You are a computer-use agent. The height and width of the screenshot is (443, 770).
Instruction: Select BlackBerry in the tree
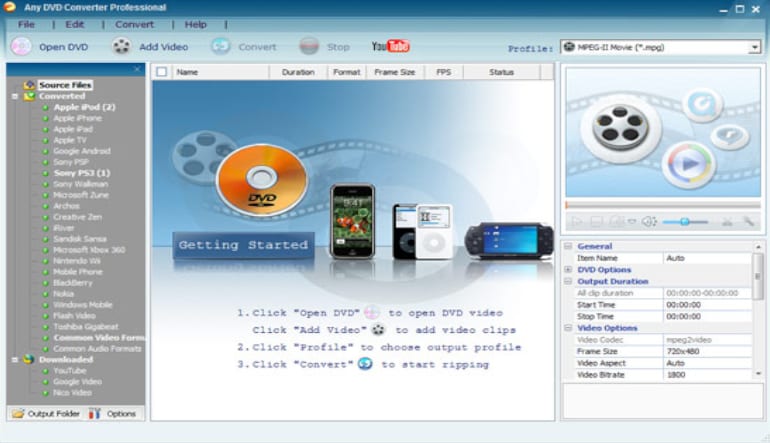(73, 283)
